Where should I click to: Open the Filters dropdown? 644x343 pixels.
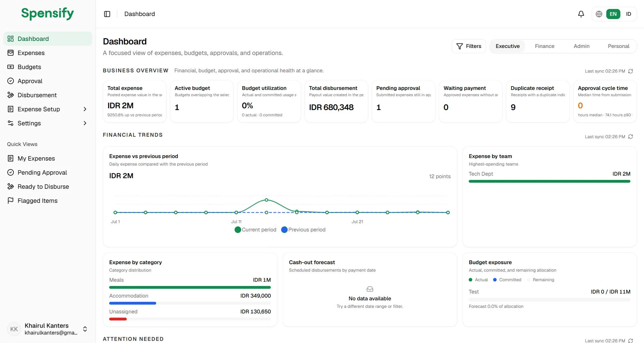tap(469, 46)
